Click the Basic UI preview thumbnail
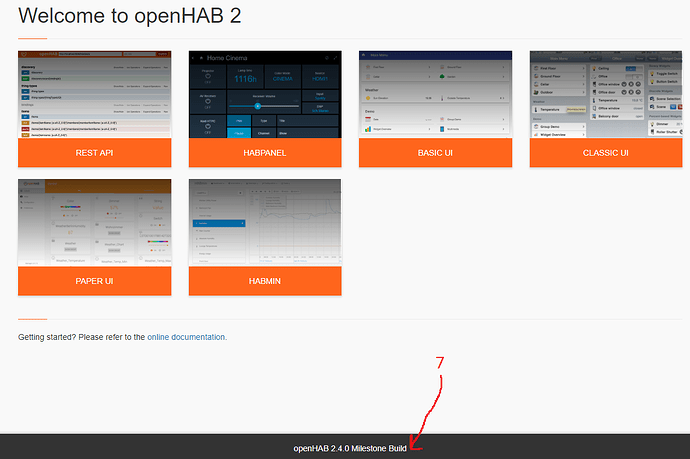 435,95
